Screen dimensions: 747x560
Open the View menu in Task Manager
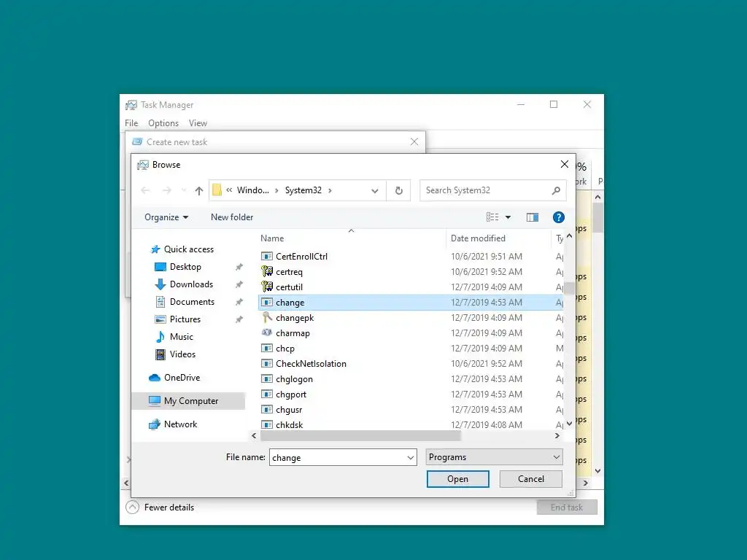tap(198, 123)
